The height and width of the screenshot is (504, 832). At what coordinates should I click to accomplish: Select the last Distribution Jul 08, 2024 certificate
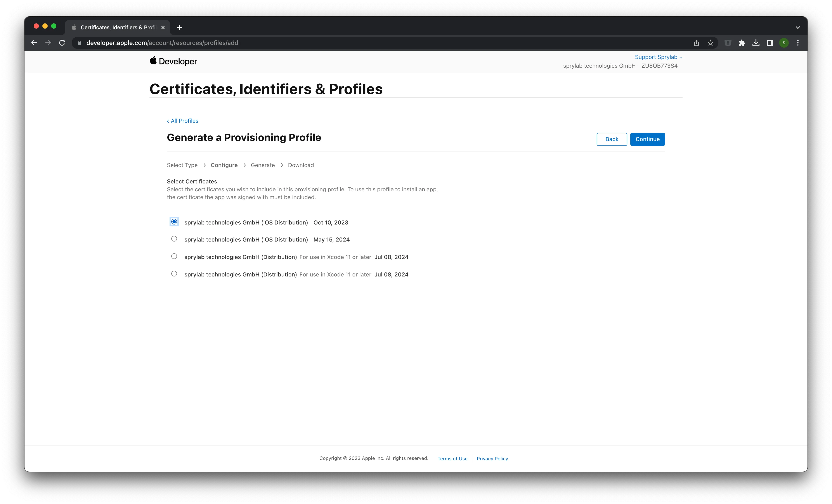click(x=174, y=274)
